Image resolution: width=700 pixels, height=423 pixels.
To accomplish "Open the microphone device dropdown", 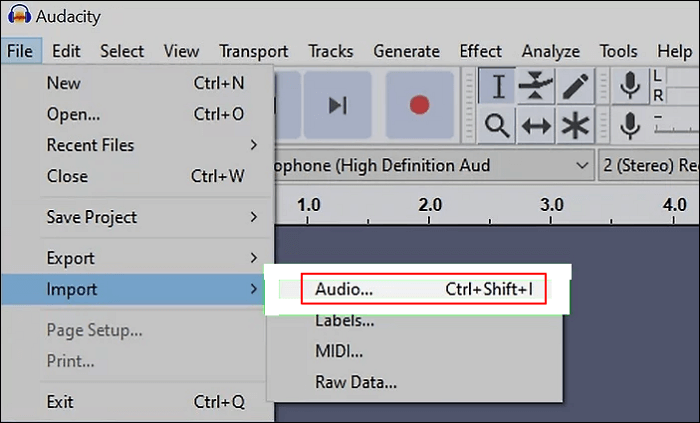I will pos(434,166).
